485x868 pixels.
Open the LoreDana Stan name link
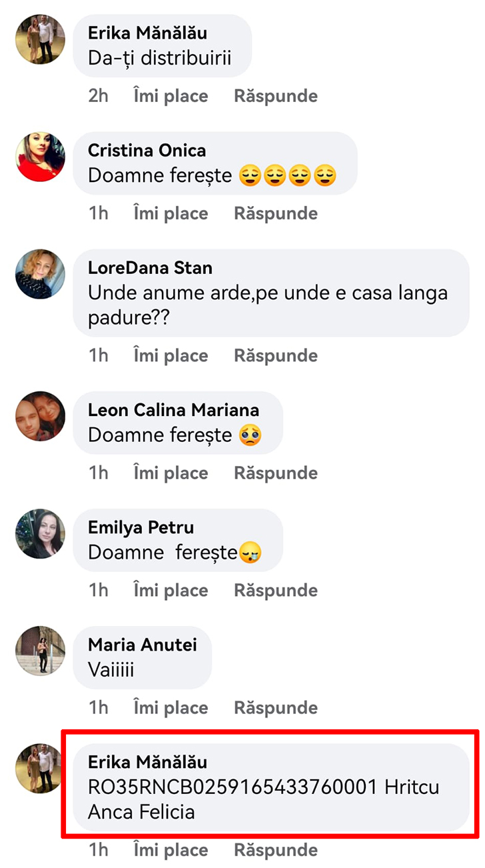(150, 268)
